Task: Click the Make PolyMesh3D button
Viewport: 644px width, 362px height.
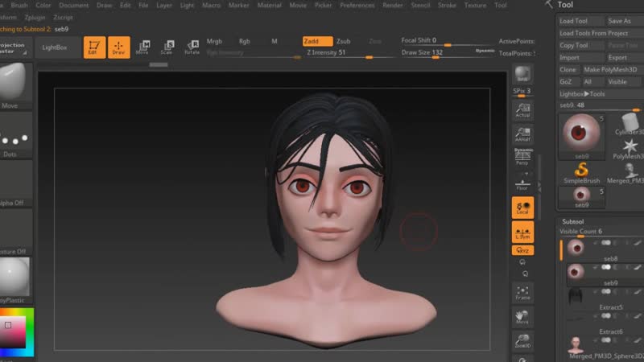Action: (612, 70)
